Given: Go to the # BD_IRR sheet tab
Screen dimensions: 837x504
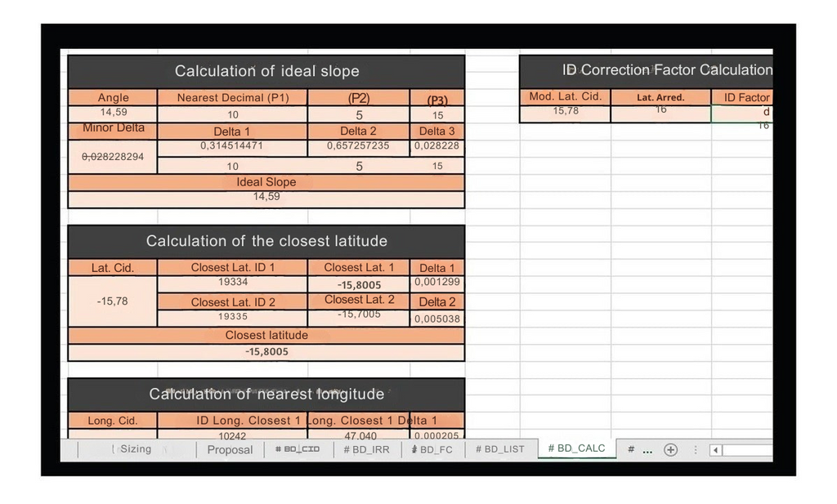Looking at the screenshot, I should 368,449.
